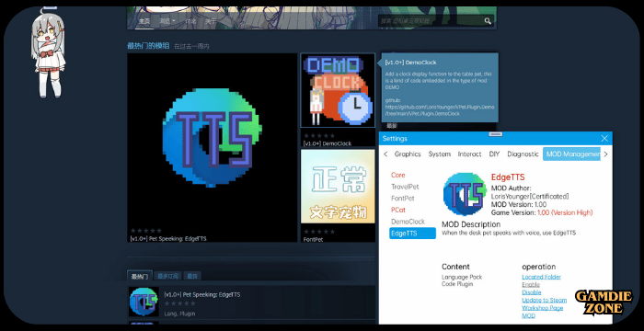Click the Update to Steam link

pyautogui.click(x=545, y=301)
